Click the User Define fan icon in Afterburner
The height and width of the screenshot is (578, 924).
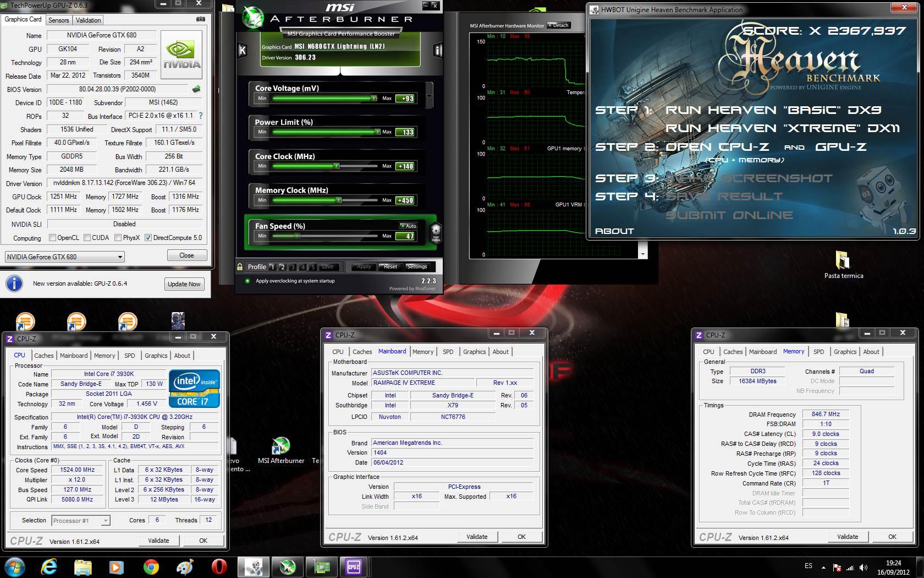(x=436, y=233)
